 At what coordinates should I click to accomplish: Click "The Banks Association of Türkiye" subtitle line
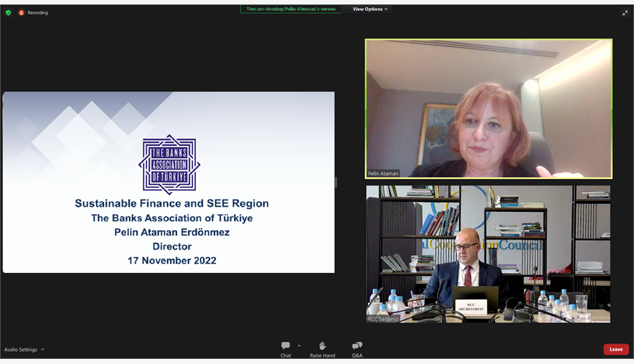pos(172,218)
